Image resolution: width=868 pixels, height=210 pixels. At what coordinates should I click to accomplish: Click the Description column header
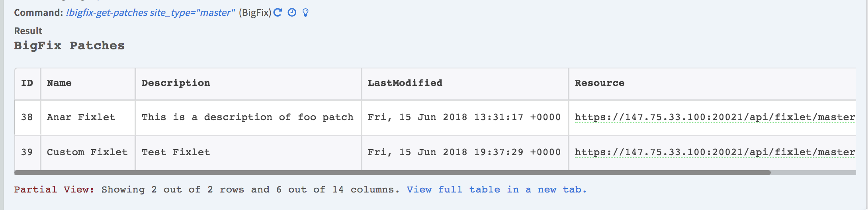pos(176,83)
